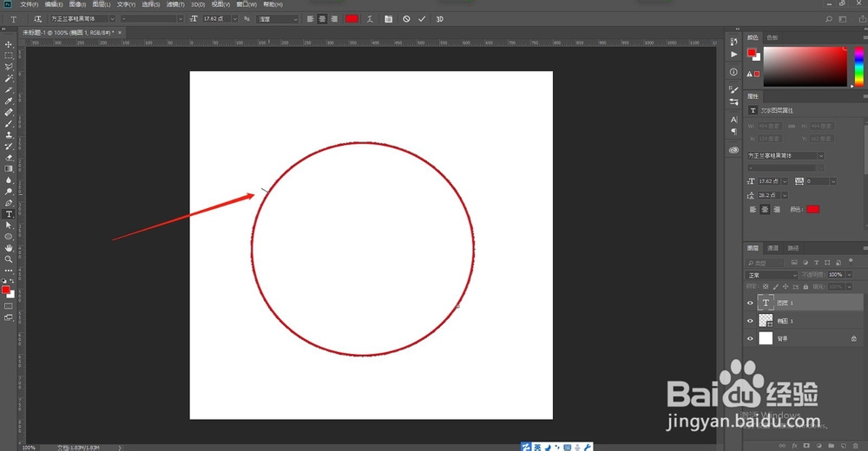Image resolution: width=868 pixels, height=451 pixels.
Task: Toggle lock transparent pixels
Action: tap(766, 287)
